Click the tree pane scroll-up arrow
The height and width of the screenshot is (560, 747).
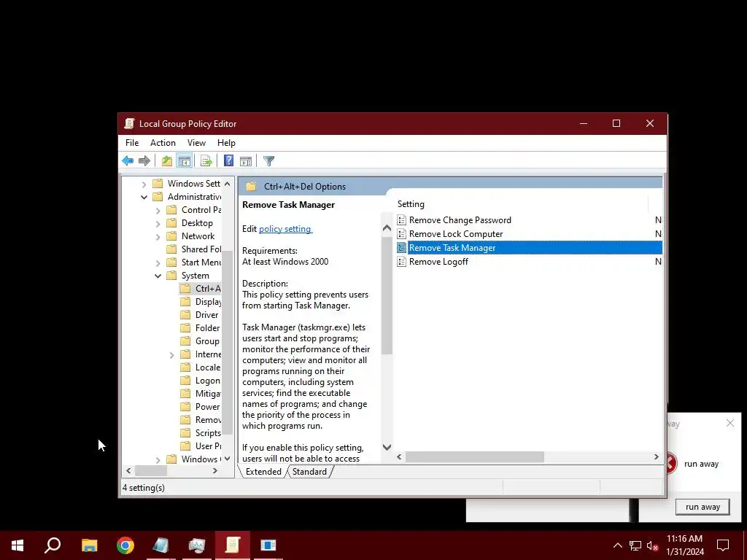tap(228, 184)
